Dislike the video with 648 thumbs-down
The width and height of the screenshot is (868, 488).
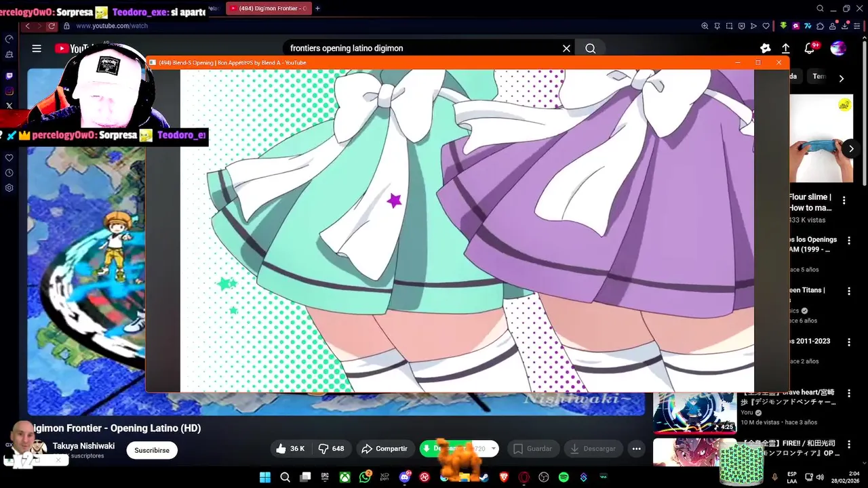click(x=331, y=449)
